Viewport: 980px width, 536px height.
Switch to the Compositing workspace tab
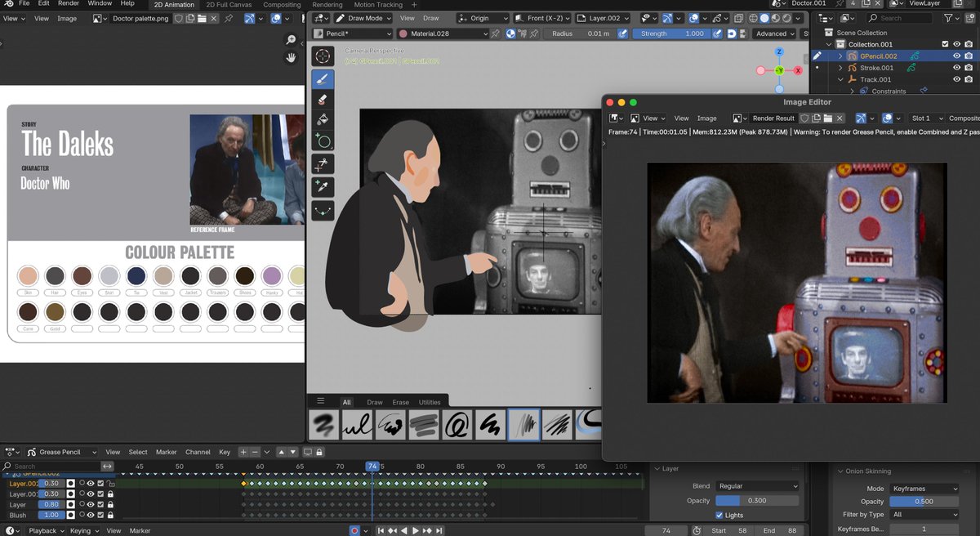click(282, 5)
